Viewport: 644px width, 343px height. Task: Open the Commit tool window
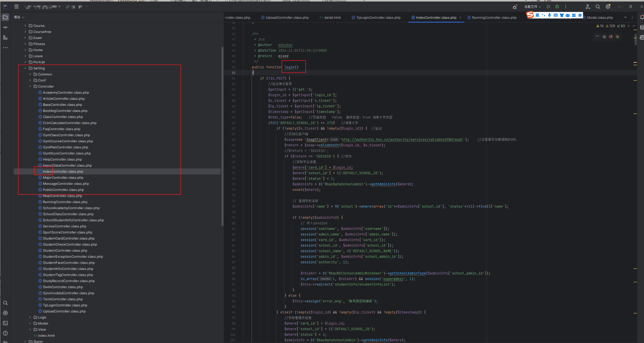click(x=5, y=28)
